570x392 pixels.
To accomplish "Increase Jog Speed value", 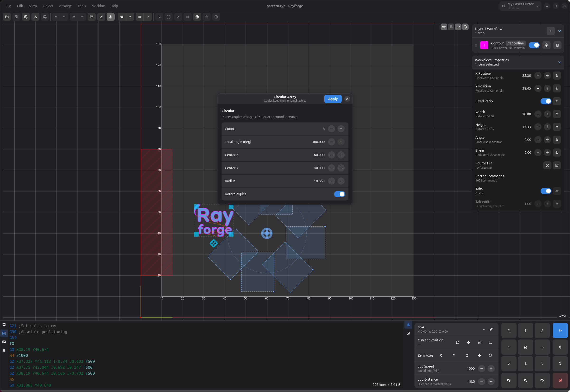I will coord(491,368).
